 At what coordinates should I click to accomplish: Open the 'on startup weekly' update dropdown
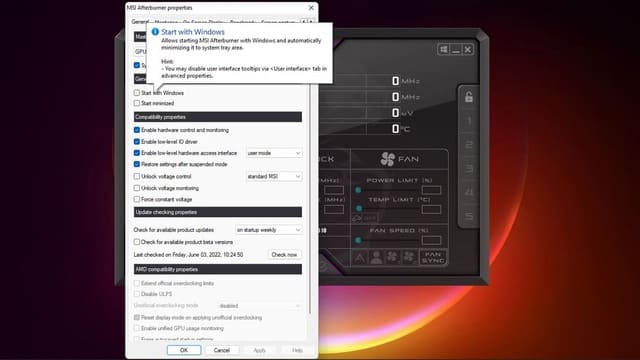pos(269,230)
